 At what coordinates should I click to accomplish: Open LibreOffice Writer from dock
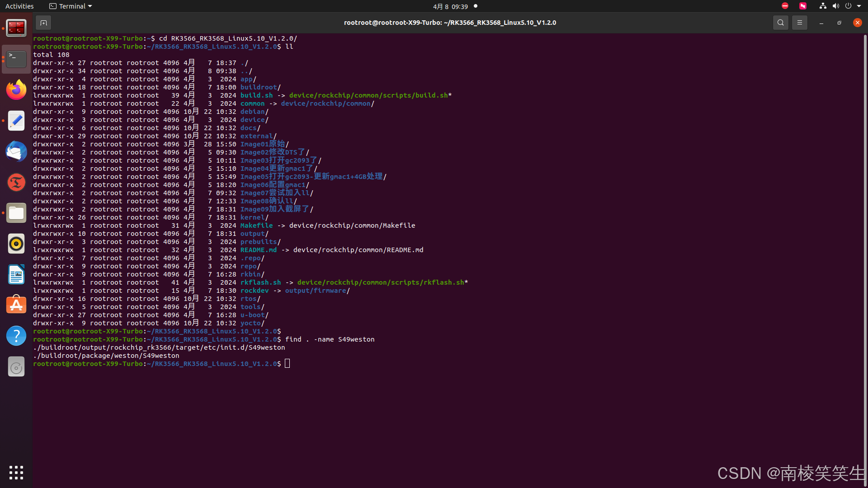tap(16, 274)
